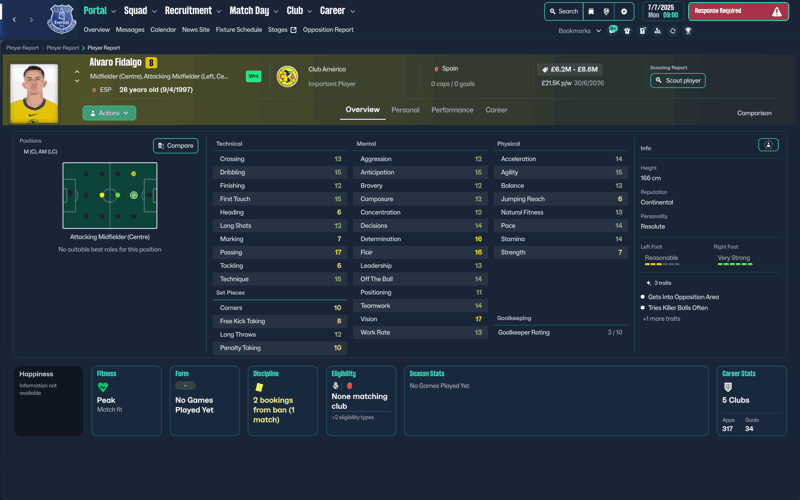Click 'Gets Into Opposition Area' trait

(683, 297)
